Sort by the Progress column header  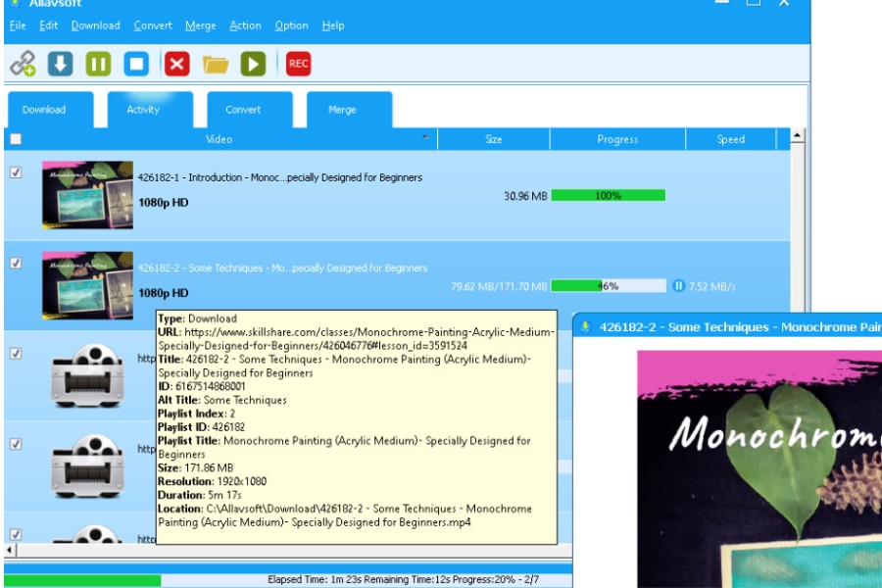[x=617, y=139]
